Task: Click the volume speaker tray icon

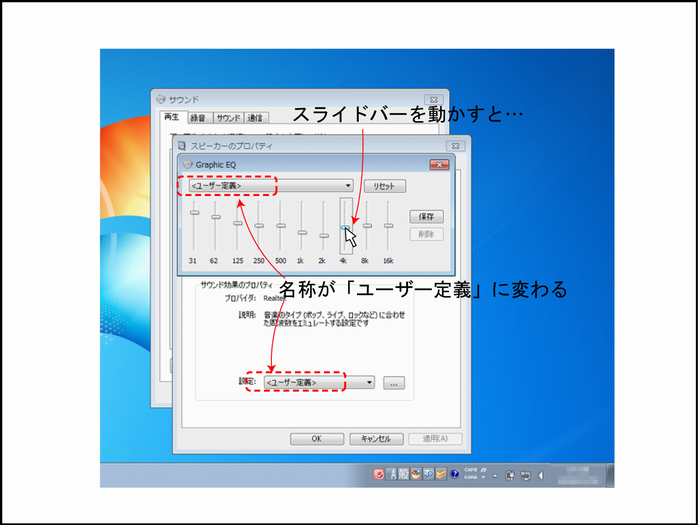Action: [x=541, y=476]
